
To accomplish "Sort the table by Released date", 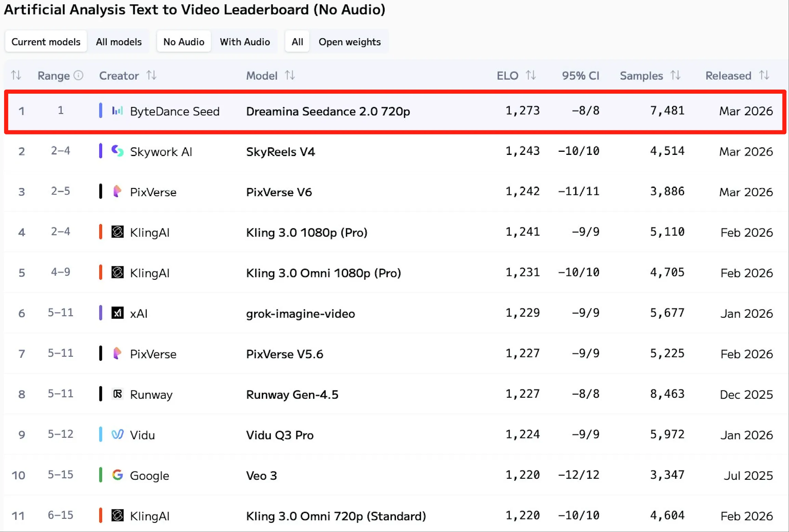I will [x=764, y=75].
